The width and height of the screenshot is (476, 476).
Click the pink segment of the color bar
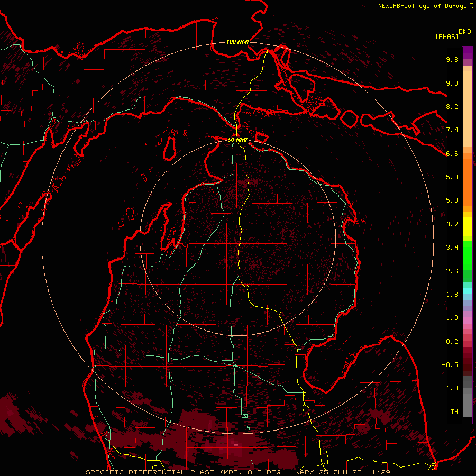[467, 321]
